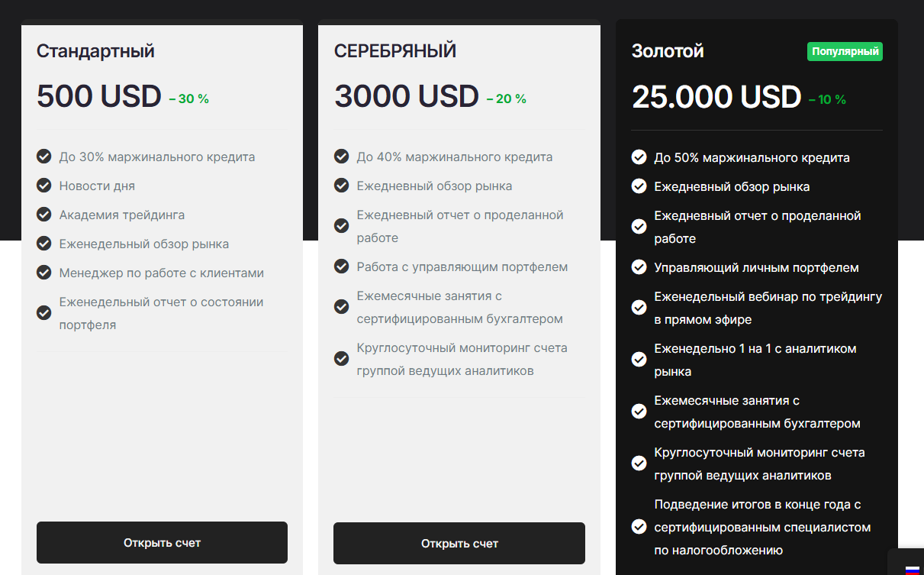Image resolution: width=924 pixels, height=575 pixels.
Task: Click the '500 USD' price
Action: 99,97
